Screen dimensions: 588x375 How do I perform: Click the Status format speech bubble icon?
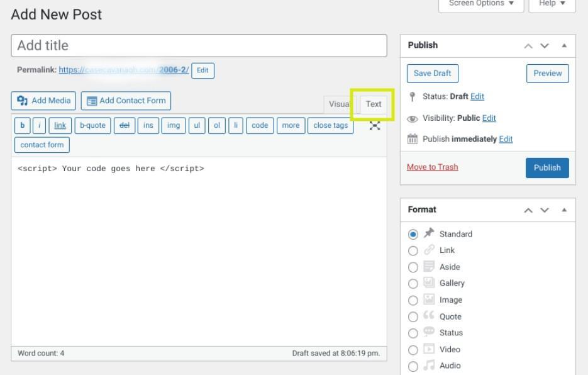tap(429, 332)
